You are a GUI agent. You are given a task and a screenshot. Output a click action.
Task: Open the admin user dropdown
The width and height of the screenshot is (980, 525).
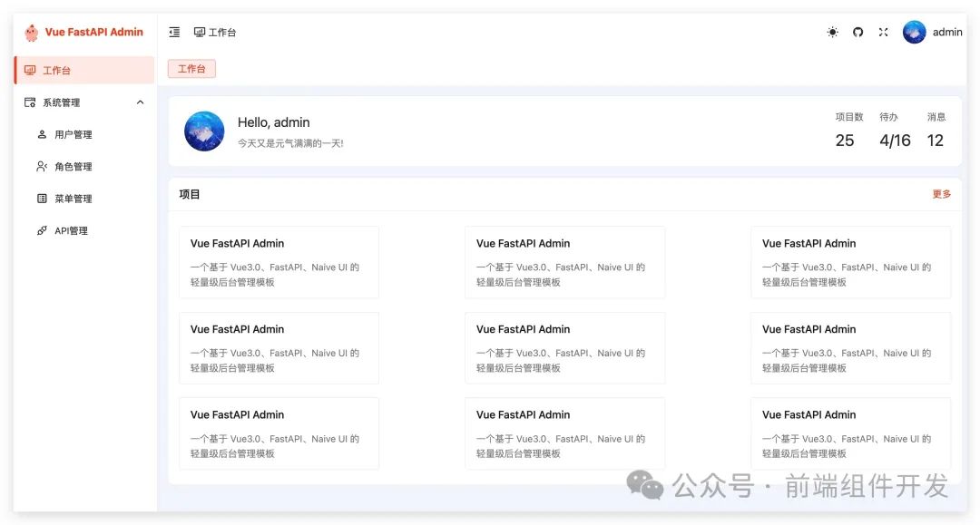coord(946,32)
